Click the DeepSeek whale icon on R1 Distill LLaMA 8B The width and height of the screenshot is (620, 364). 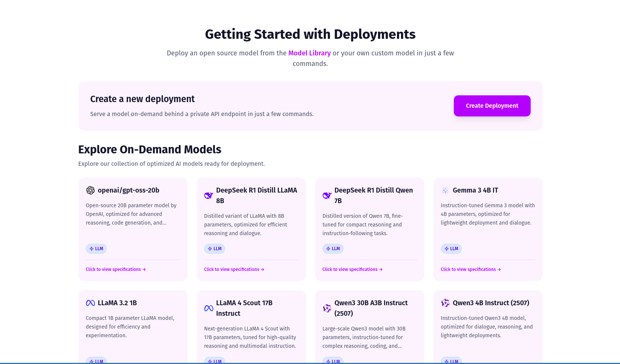[209, 196]
